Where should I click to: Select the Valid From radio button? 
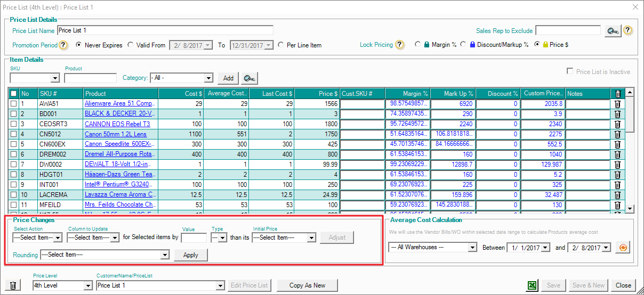click(131, 45)
